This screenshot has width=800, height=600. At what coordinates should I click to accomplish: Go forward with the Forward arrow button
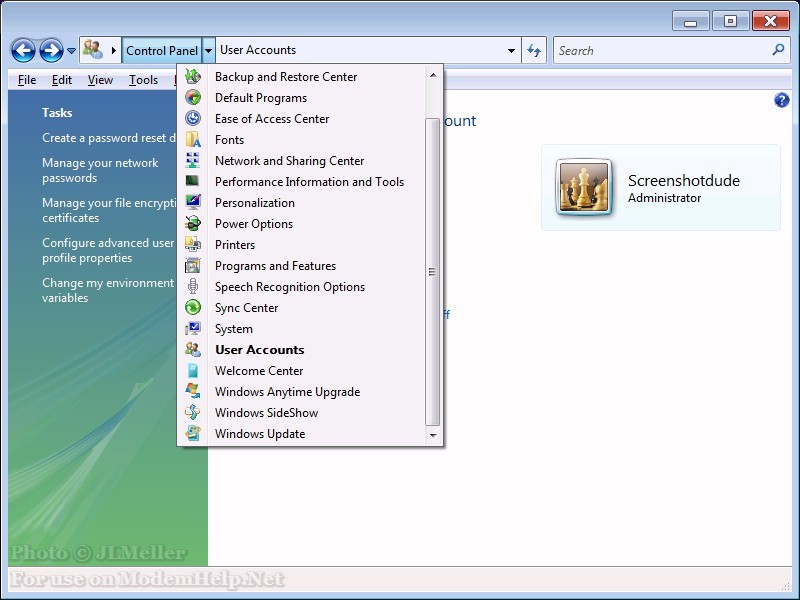pos(52,51)
